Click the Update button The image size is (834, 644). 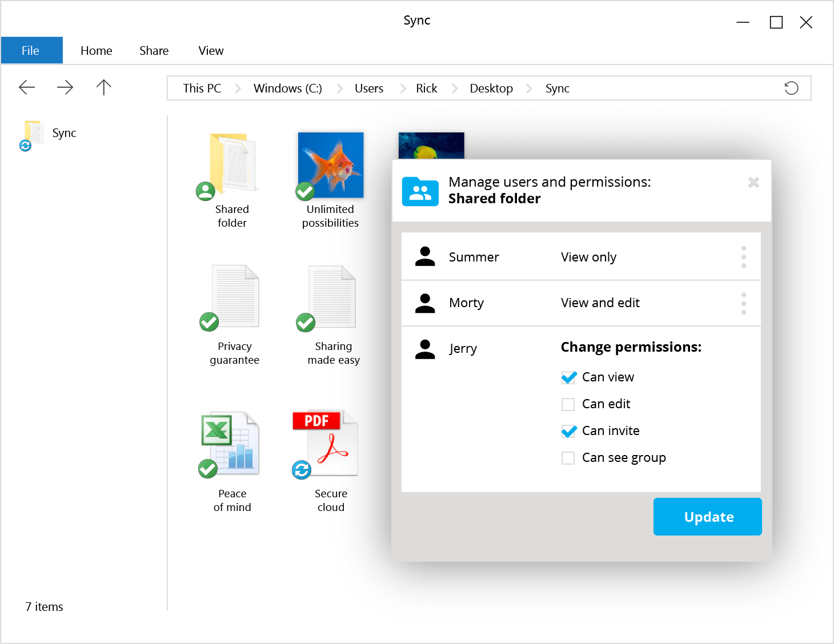coord(707,517)
